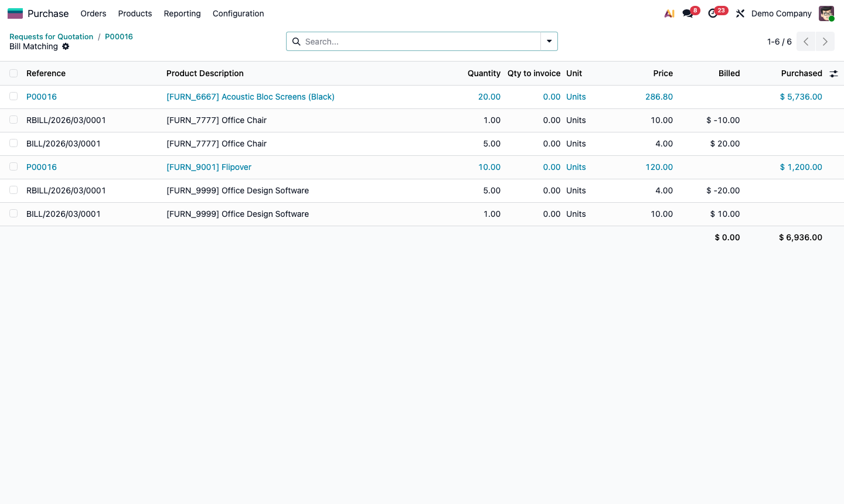Check the row for RBILL/2026/03/0001 Office Chair
This screenshot has width=844, height=504.
13,120
